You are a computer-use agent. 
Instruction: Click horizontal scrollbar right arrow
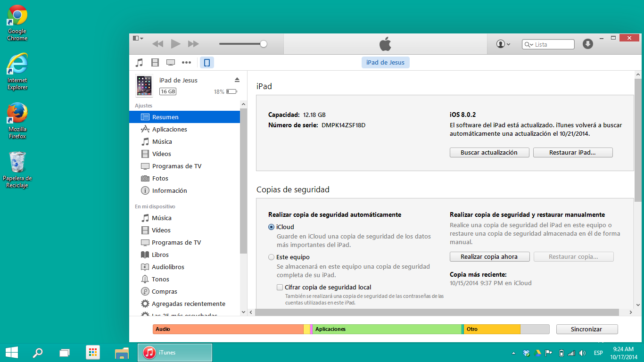click(x=631, y=312)
